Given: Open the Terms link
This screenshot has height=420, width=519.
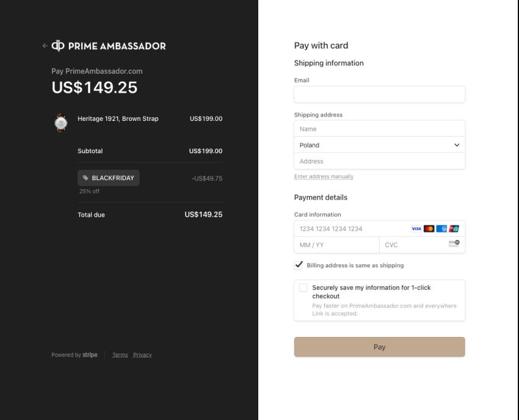Looking at the screenshot, I should pos(120,355).
